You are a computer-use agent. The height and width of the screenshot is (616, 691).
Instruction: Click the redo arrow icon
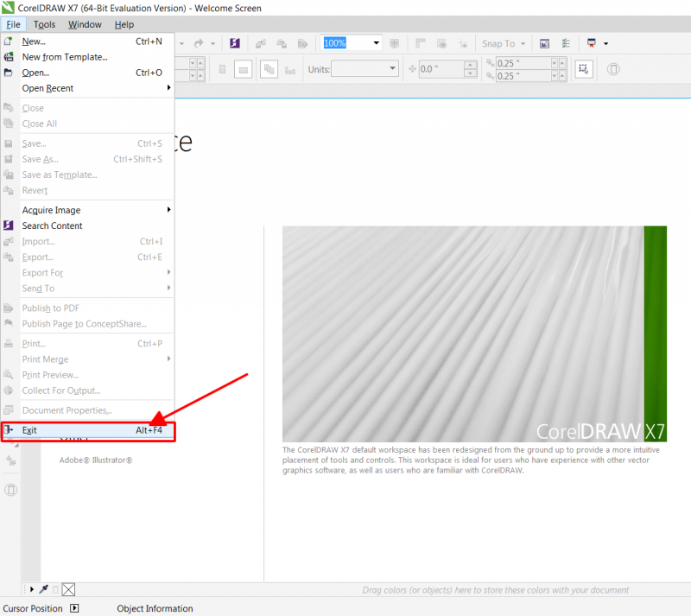click(x=199, y=43)
